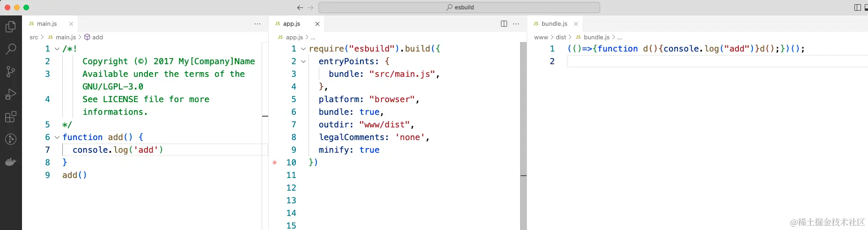Open Source Control view in activity bar
Screen dimensions: 868x230
10,72
